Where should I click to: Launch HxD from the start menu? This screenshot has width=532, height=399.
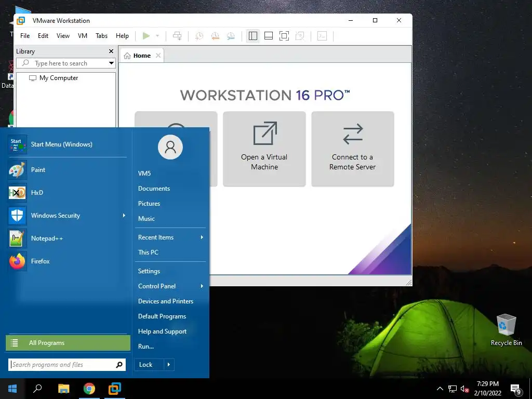67,192
